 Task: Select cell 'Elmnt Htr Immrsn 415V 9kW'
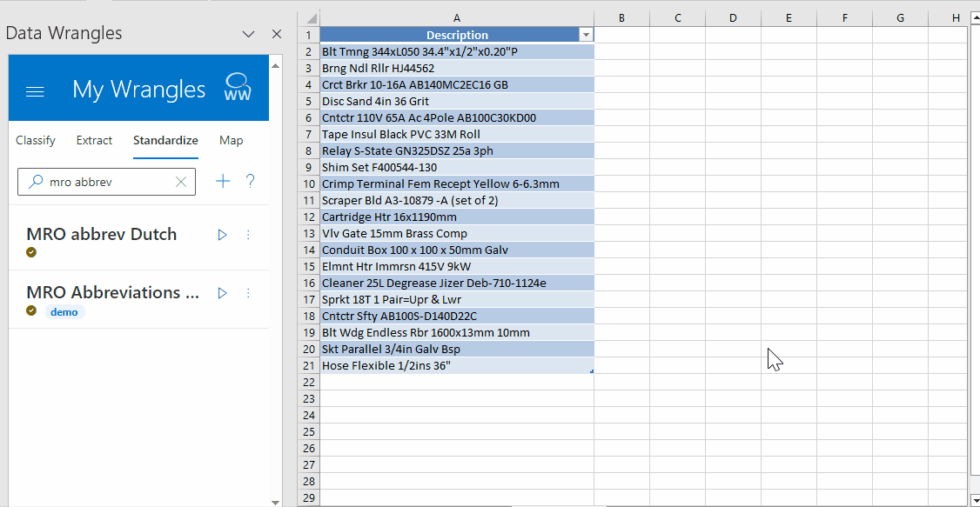tap(457, 267)
